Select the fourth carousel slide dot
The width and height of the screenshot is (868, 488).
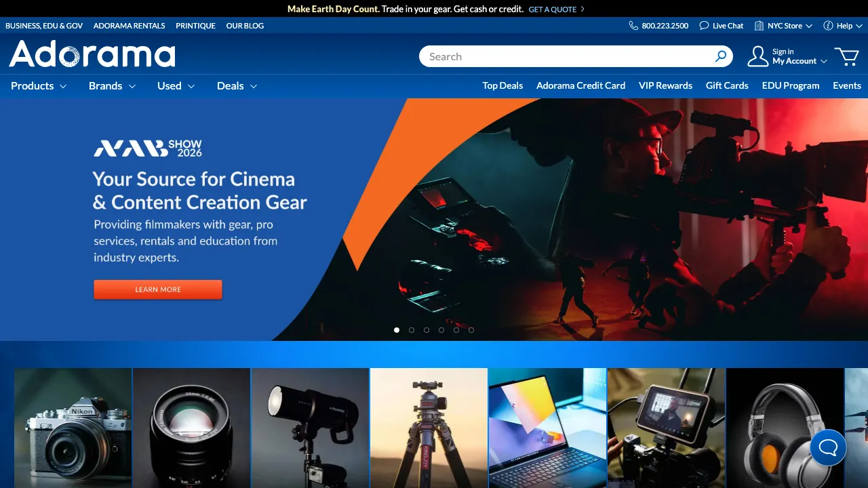441,330
